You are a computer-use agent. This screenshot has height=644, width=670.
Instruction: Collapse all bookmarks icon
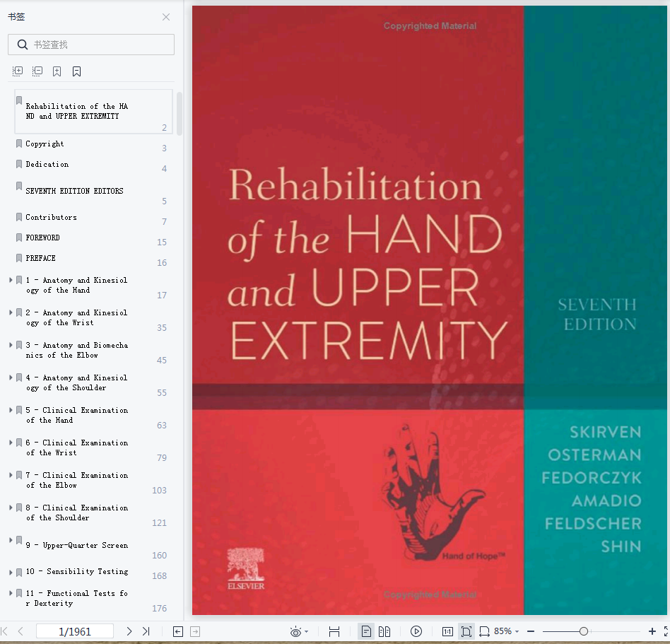37,71
